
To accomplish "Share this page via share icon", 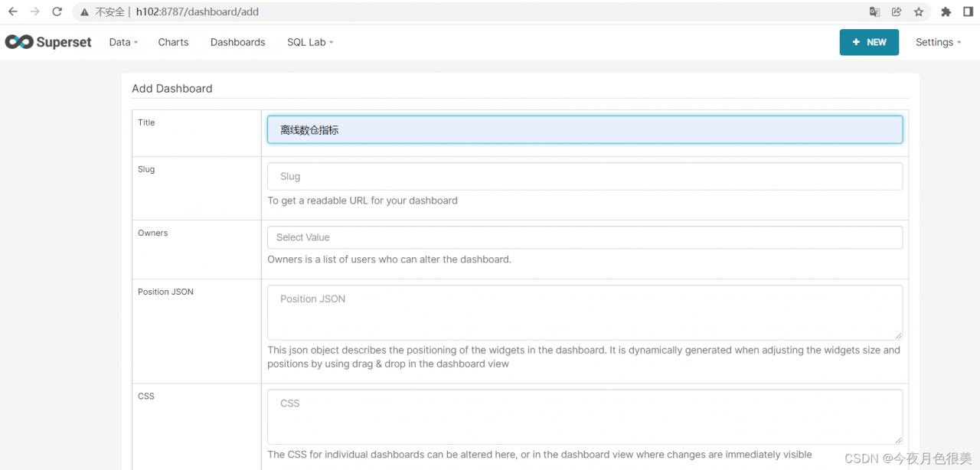I will pyautogui.click(x=897, y=11).
